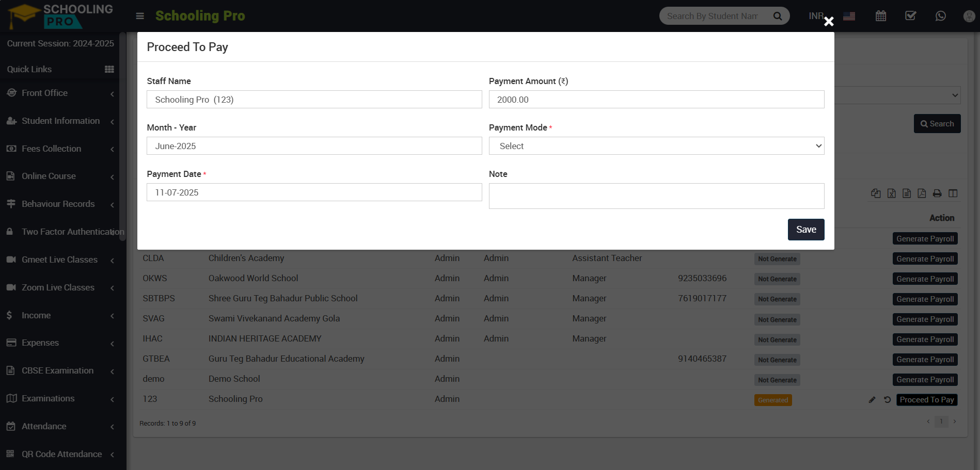Image resolution: width=980 pixels, height=470 pixels.
Task: Click Generate Payroll for Shree Guru Teg Bahadur Public School
Action: pos(925,299)
